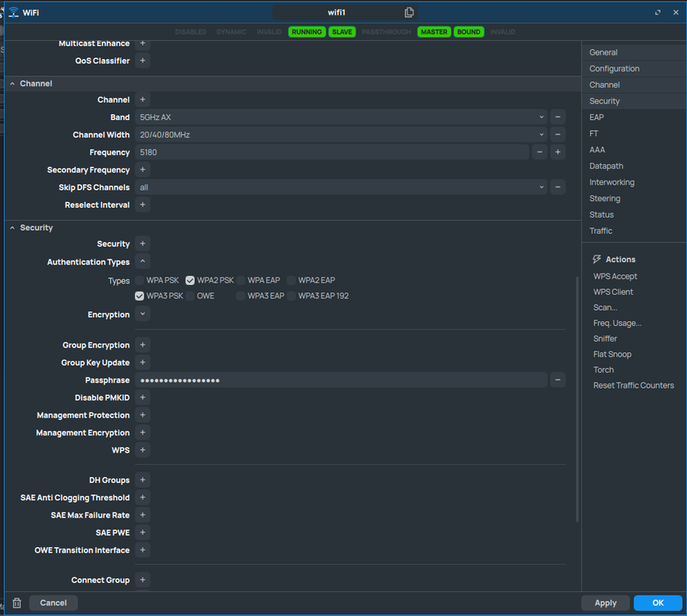Click the trash delete icon at bottom left
The height and width of the screenshot is (616, 687).
point(16,603)
